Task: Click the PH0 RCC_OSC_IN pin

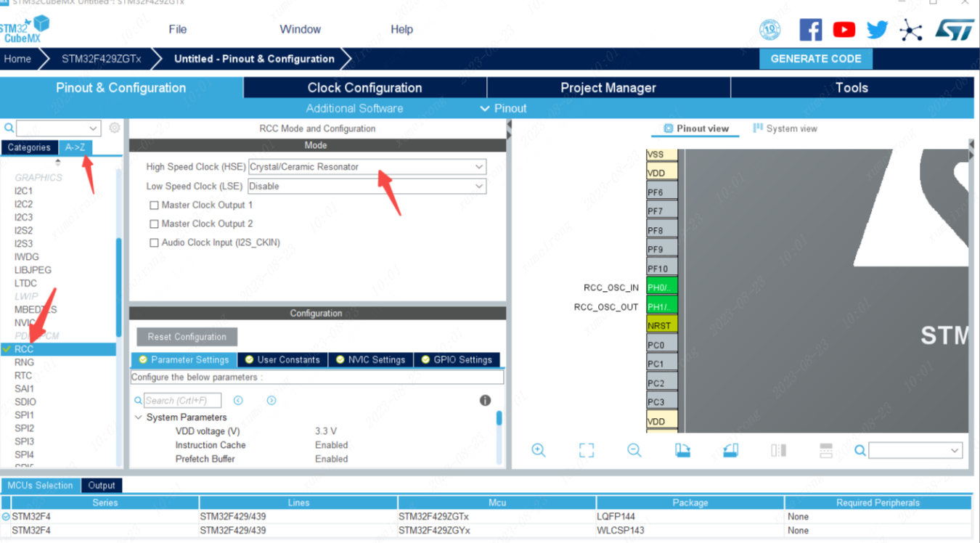Action: pyautogui.click(x=662, y=287)
